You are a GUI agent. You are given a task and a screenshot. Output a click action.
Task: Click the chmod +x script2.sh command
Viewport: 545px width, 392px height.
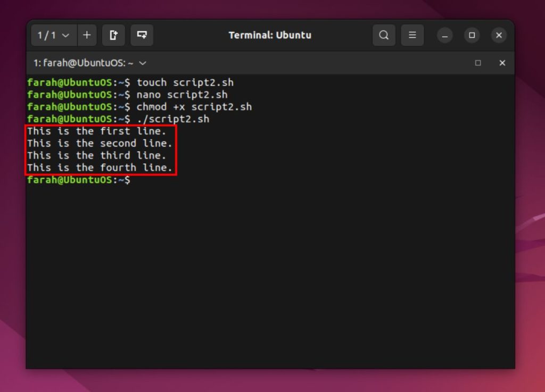click(194, 106)
